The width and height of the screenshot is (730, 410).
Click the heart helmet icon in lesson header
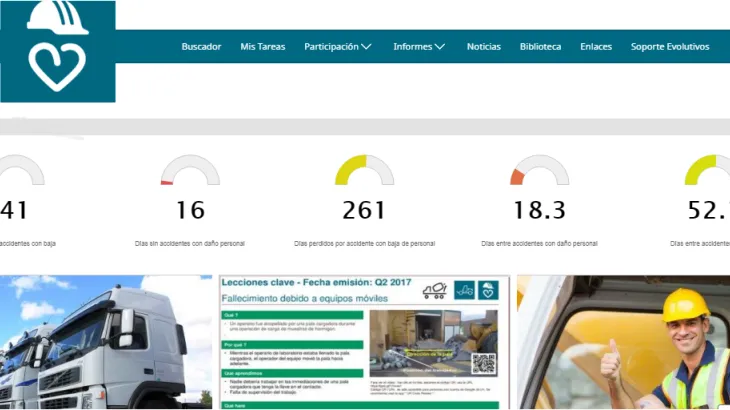pos(488,290)
